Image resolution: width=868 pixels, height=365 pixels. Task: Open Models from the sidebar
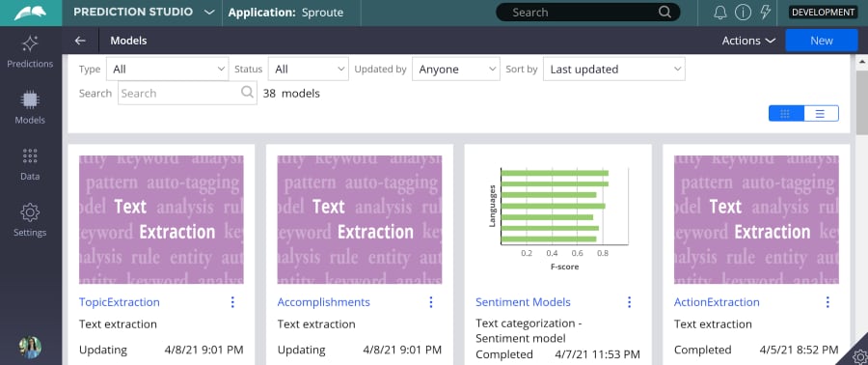click(30, 108)
